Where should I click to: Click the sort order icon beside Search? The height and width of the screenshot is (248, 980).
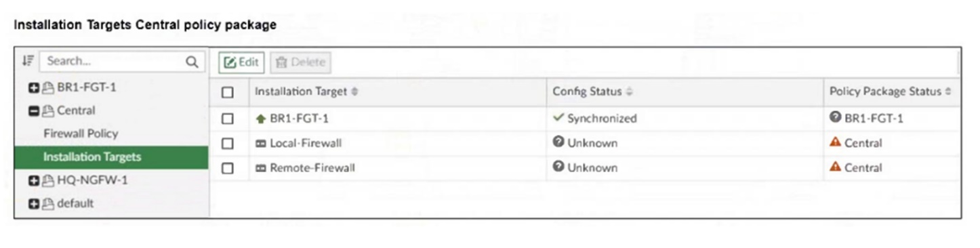[x=27, y=61]
